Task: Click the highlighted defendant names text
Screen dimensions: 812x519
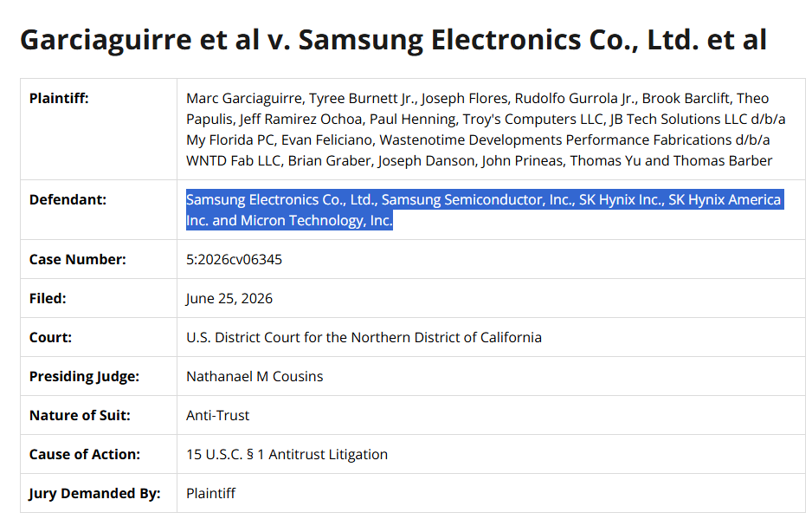Action: point(485,210)
